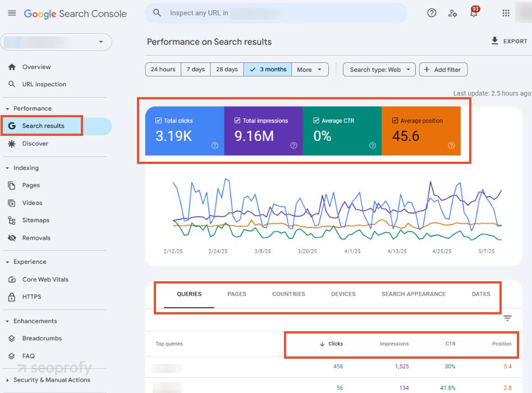
Task: Click the HTTPS padlock icon
Action: coord(12,297)
